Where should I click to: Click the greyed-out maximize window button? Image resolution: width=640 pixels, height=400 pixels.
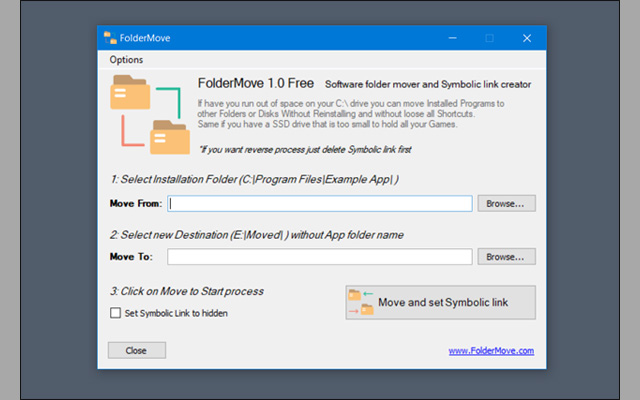(489, 38)
